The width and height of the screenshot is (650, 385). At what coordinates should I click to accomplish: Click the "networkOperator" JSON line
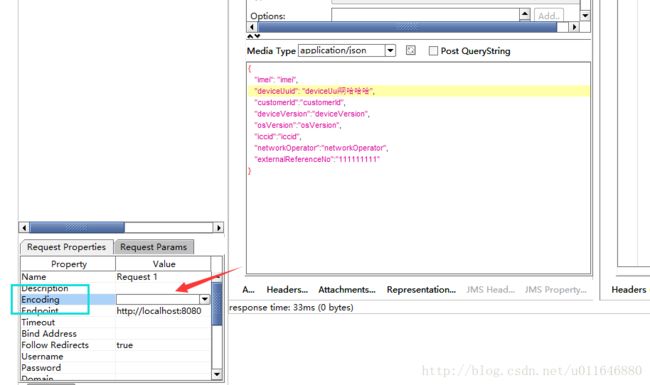point(321,148)
